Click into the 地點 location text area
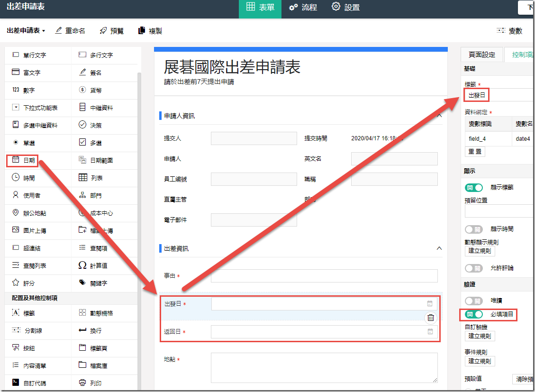The width and height of the screenshot is (535, 392). (324, 368)
